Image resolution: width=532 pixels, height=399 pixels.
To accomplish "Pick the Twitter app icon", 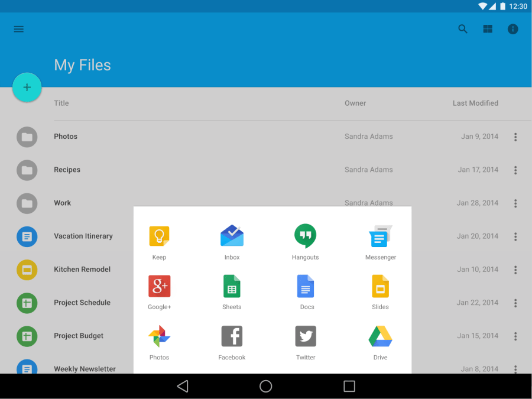I will pos(306,336).
